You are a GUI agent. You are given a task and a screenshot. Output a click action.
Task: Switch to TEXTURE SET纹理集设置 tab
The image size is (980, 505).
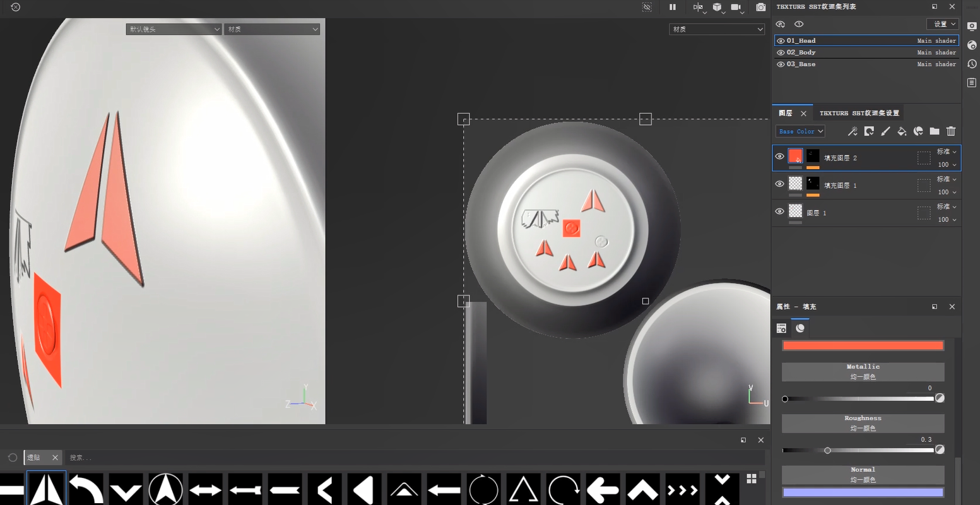point(859,113)
